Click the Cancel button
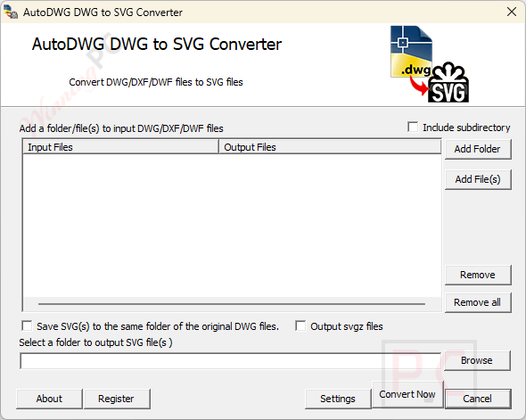The image size is (526, 420). point(478,399)
